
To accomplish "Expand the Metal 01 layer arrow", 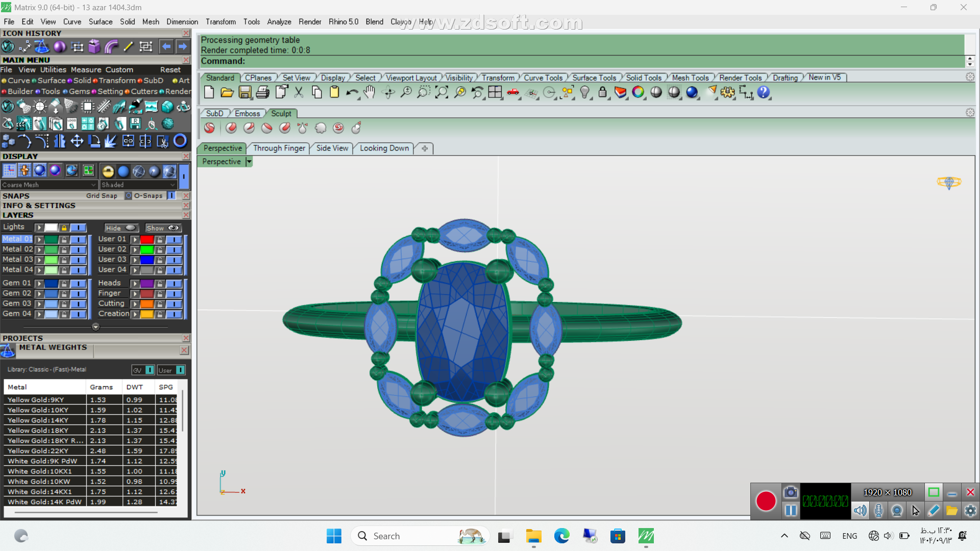I will [x=39, y=239].
